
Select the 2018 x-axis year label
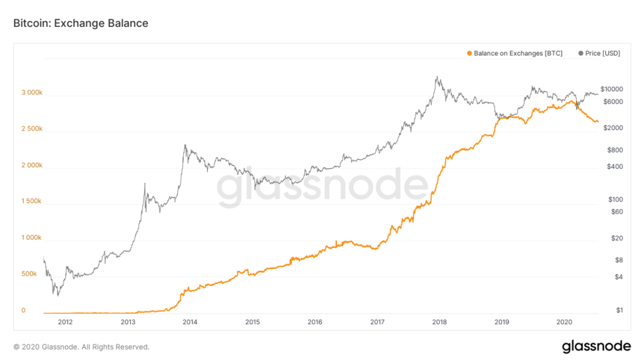click(x=440, y=322)
